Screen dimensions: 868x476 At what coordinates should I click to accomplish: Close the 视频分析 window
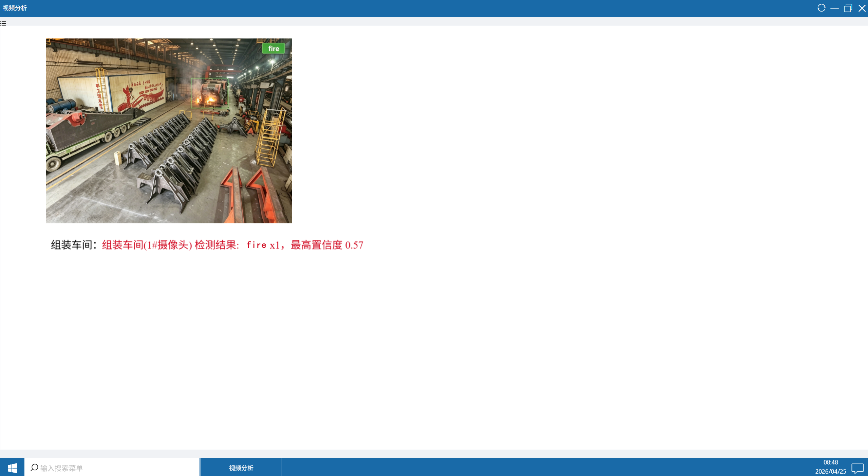[x=862, y=8]
